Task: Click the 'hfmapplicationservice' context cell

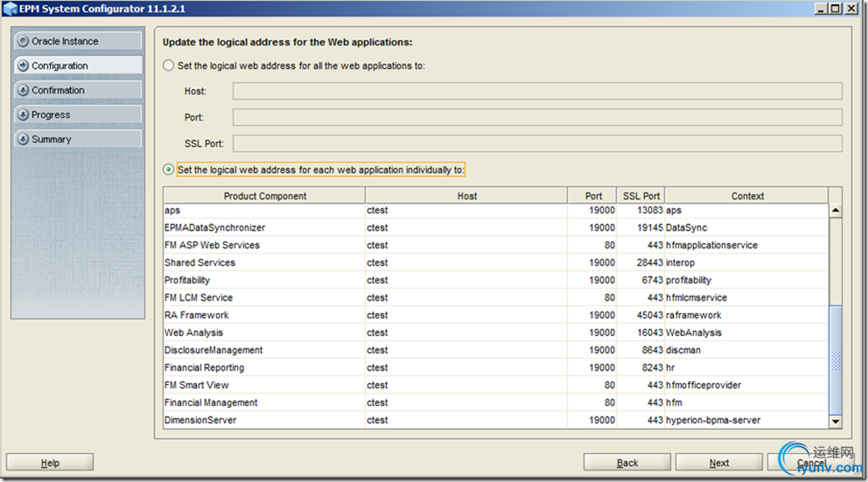Action: click(x=746, y=245)
